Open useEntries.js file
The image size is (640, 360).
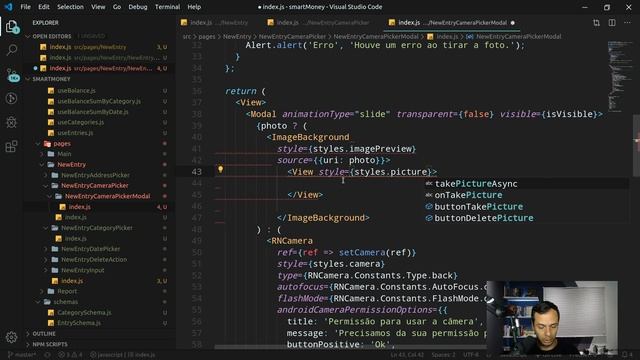coord(100,133)
